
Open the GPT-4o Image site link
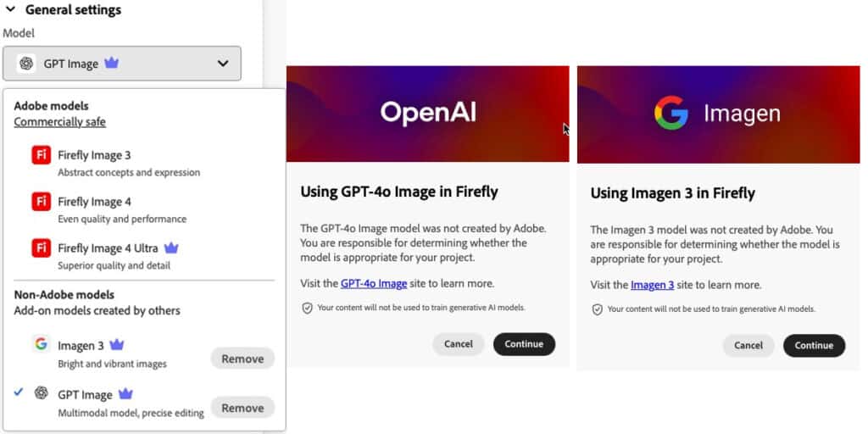click(374, 283)
